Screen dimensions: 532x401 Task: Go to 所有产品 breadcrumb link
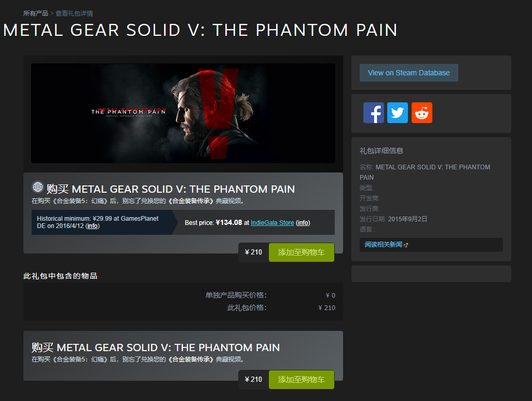point(35,13)
